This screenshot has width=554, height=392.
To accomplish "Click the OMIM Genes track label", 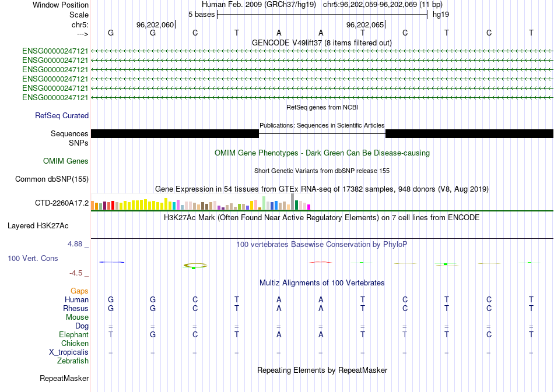I will pyautogui.click(x=66, y=161).
